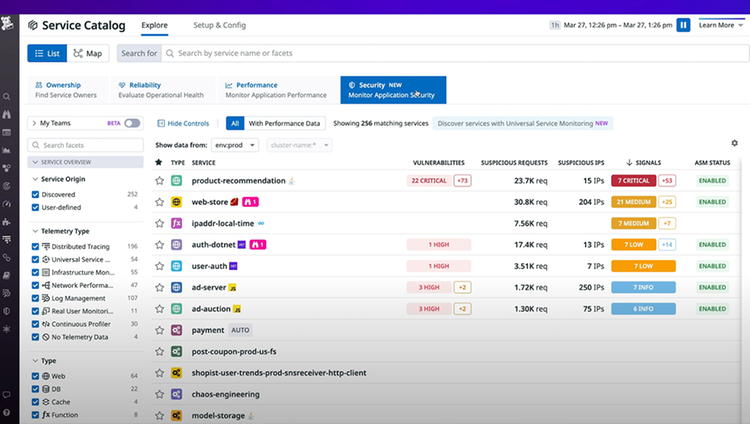
Task: Select the Performance tab
Action: click(x=276, y=89)
